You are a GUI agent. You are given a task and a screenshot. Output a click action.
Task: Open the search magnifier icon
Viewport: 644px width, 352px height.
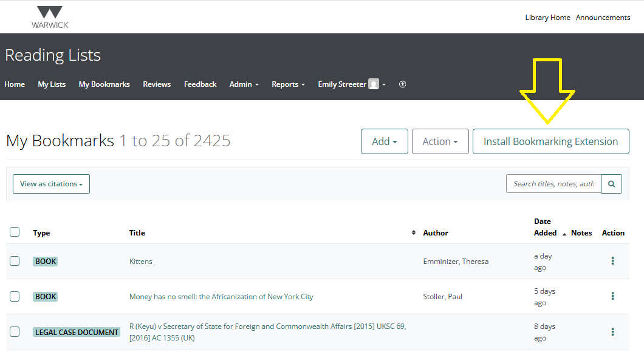(x=611, y=183)
